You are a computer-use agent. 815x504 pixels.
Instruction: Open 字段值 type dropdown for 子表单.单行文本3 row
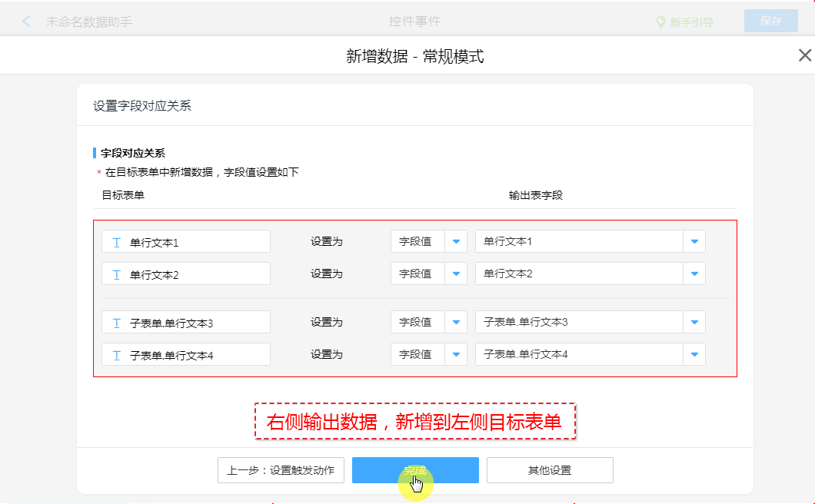tap(456, 322)
